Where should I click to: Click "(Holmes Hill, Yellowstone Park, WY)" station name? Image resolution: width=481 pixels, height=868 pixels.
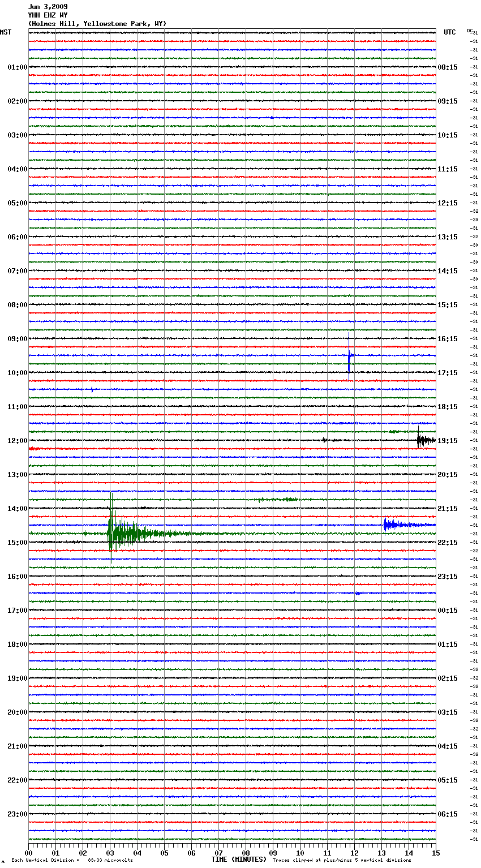[97, 24]
